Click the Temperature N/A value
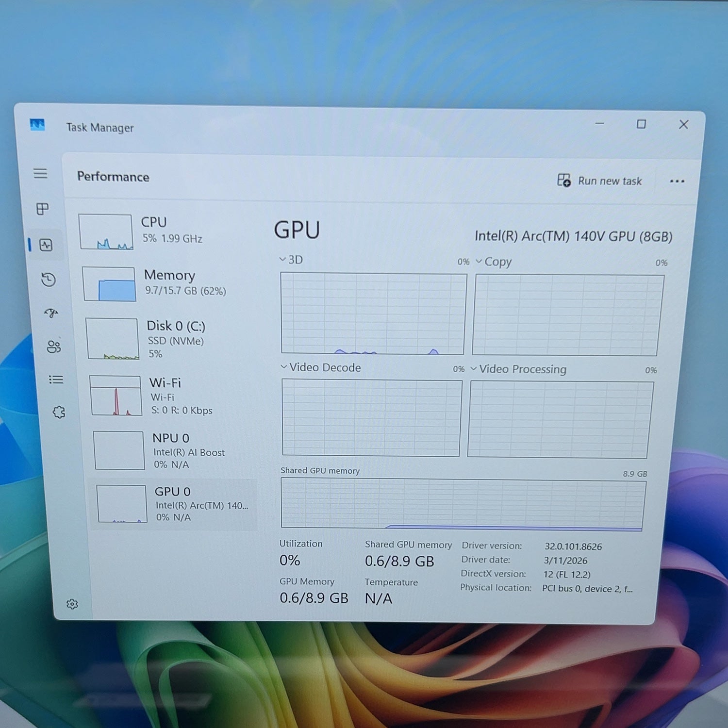 point(379,598)
